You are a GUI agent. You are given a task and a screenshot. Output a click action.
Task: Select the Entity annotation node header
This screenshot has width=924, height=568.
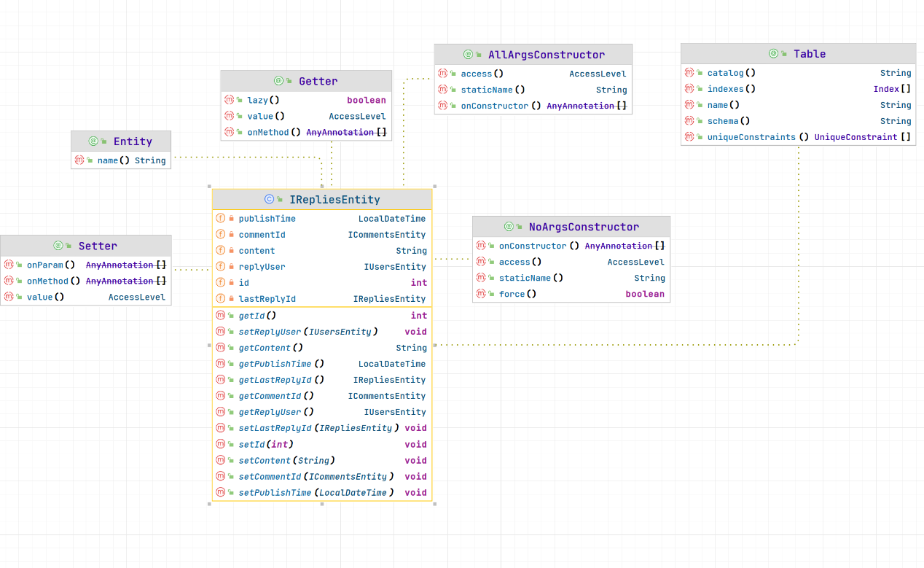(x=121, y=141)
